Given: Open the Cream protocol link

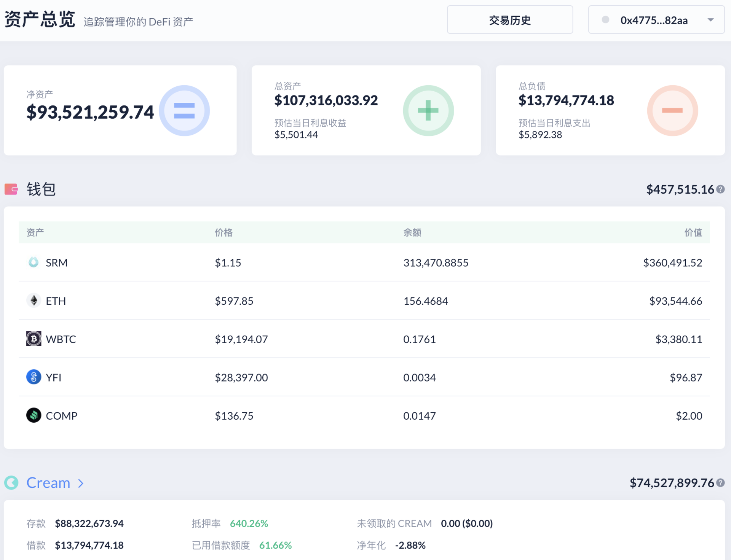Looking at the screenshot, I should [x=48, y=483].
